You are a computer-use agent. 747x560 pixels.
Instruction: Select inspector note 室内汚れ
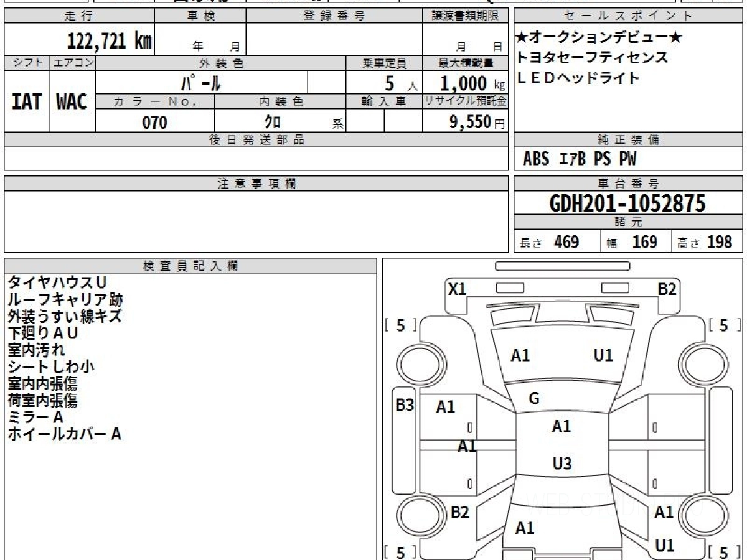tap(36, 350)
